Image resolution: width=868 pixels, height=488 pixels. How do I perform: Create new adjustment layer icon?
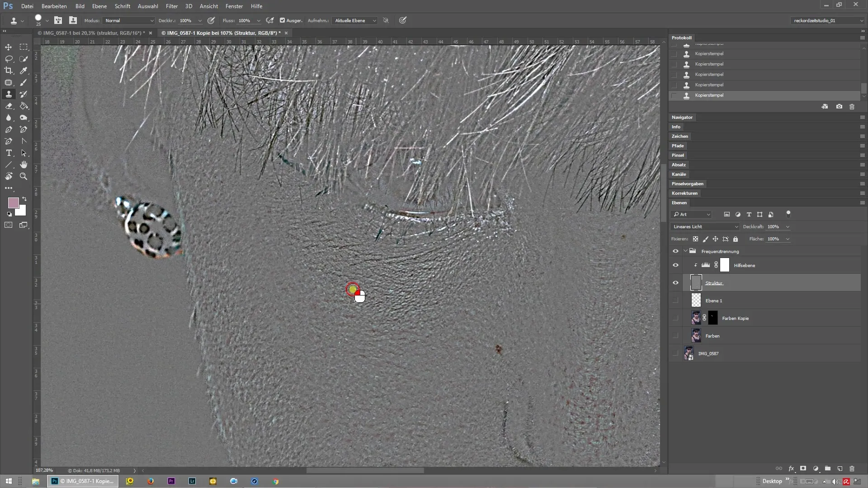[816, 469]
